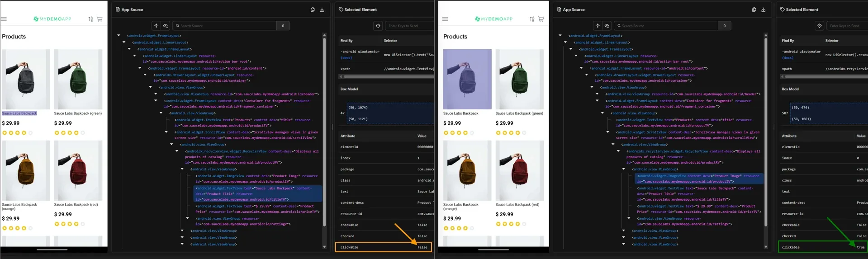Click the eye search icon in the right App Source toolbar

click(x=607, y=26)
